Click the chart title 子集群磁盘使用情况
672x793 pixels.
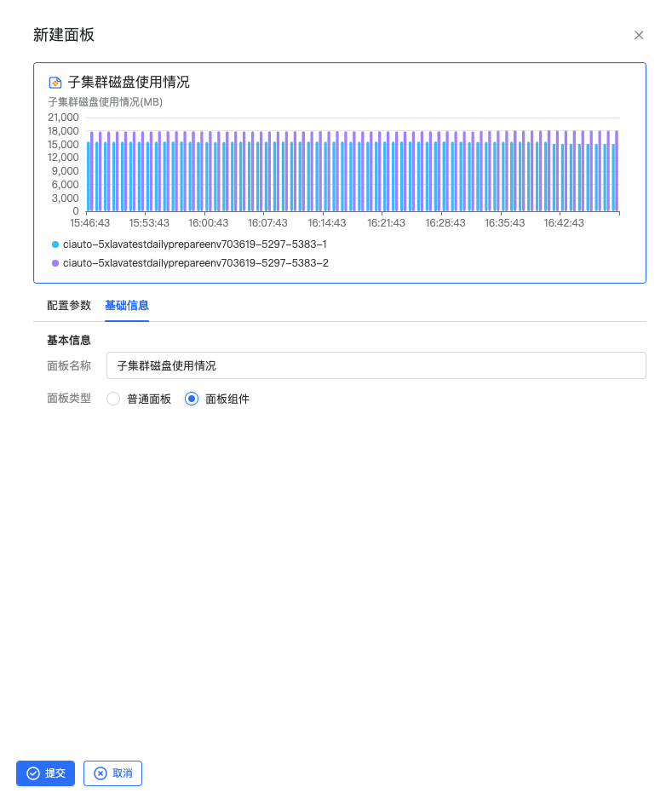129,83
